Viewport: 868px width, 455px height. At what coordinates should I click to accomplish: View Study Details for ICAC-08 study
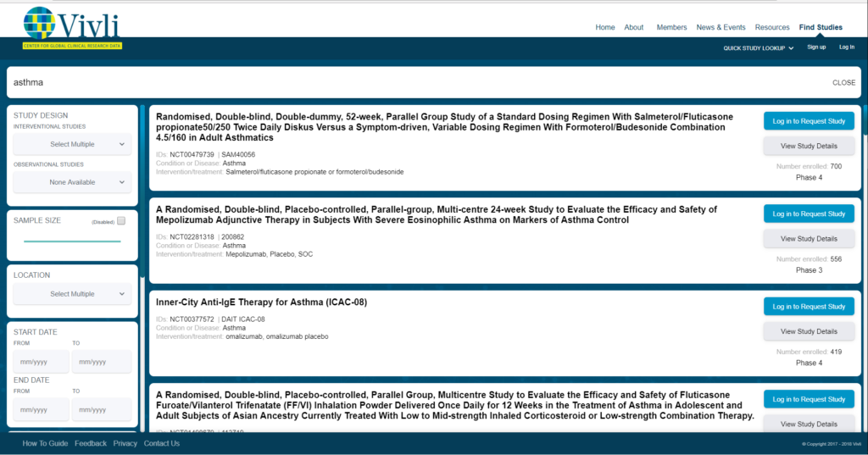[x=808, y=331]
